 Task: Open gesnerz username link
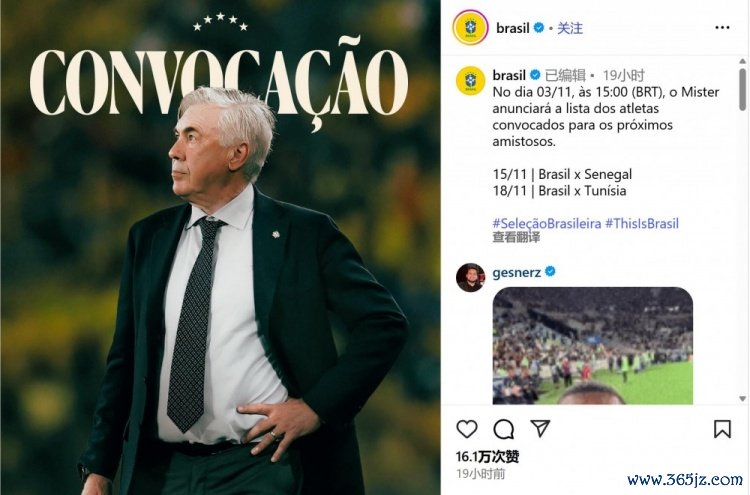coord(517,272)
